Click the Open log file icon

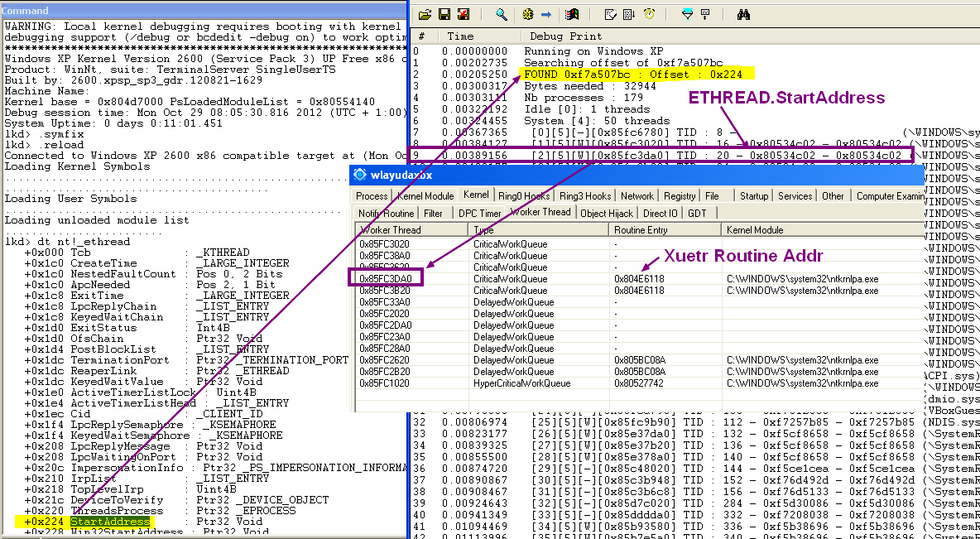(x=425, y=14)
